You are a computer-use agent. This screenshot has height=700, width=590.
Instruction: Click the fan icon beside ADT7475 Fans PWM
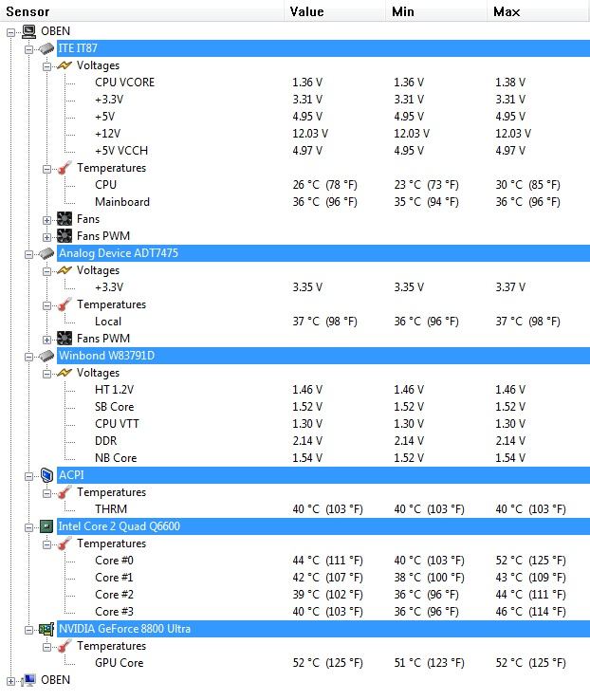pyautogui.click(x=65, y=339)
